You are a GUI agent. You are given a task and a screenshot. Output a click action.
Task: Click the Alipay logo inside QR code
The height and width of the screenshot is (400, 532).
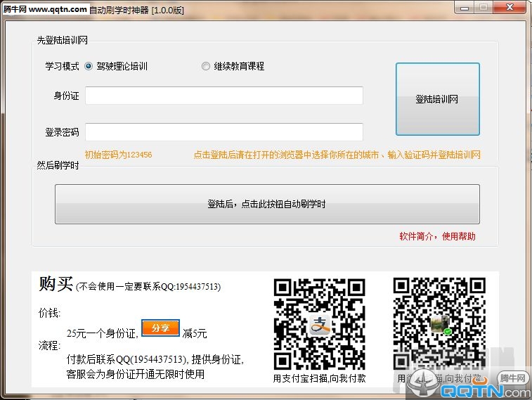pyautogui.click(x=320, y=325)
